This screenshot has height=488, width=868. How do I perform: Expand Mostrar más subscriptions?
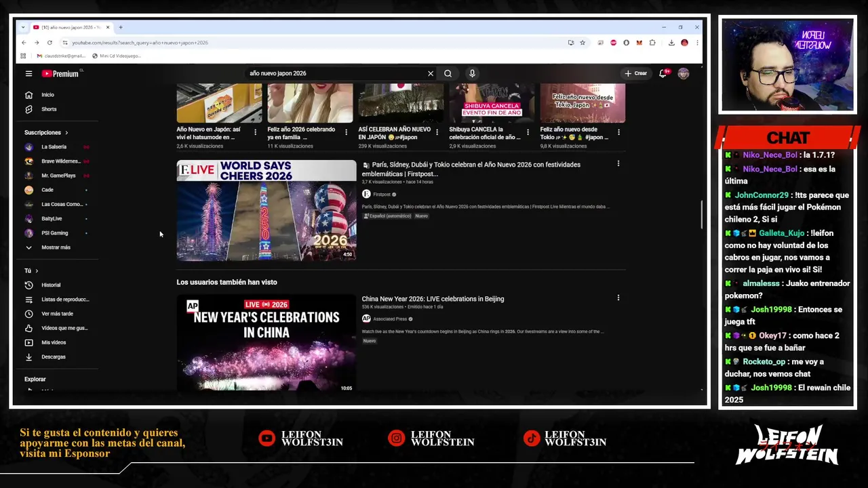(x=57, y=247)
